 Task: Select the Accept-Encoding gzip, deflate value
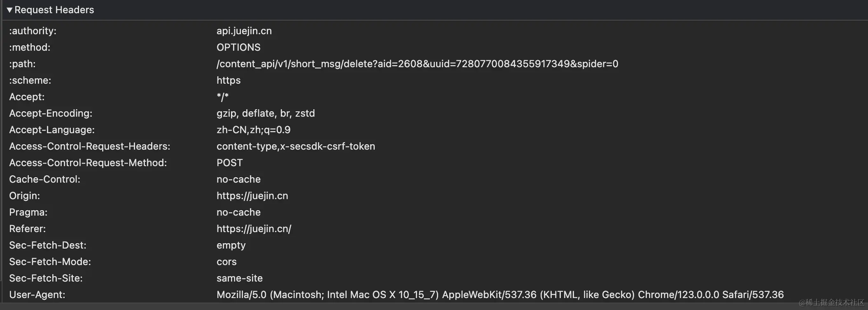[x=266, y=113]
